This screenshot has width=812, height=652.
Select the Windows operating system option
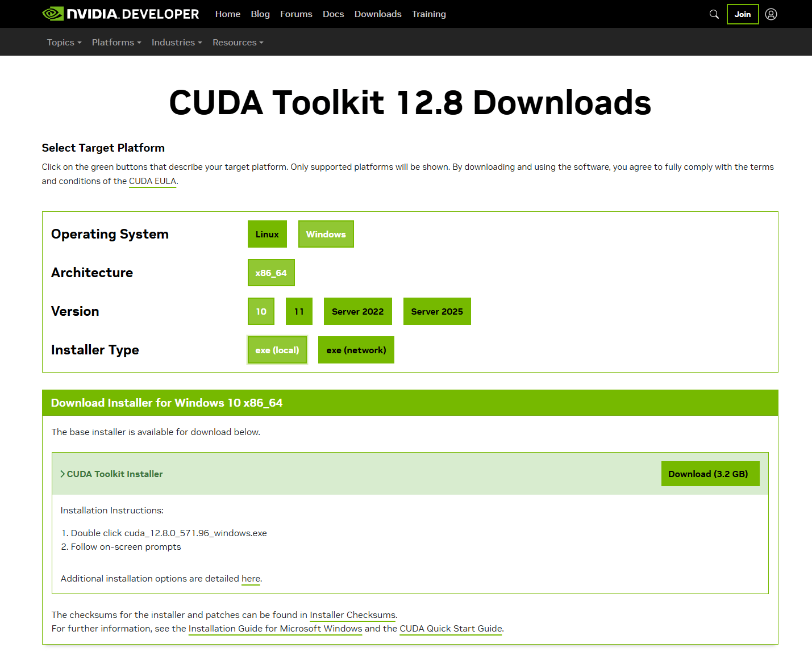pos(326,234)
